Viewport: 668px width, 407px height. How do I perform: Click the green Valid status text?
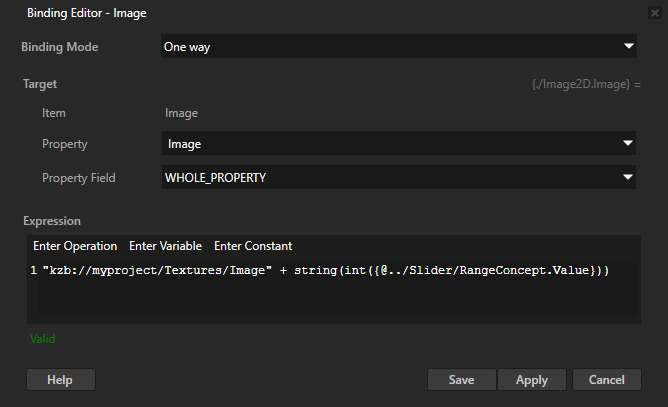[x=43, y=339]
